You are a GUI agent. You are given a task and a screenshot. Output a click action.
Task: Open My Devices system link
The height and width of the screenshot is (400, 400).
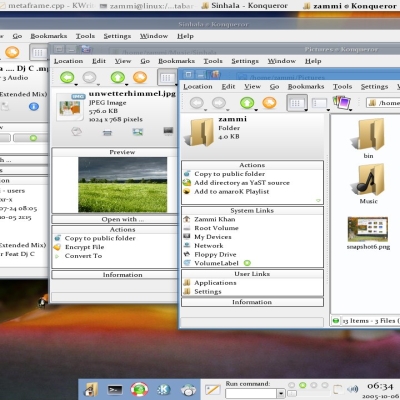(x=213, y=237)
